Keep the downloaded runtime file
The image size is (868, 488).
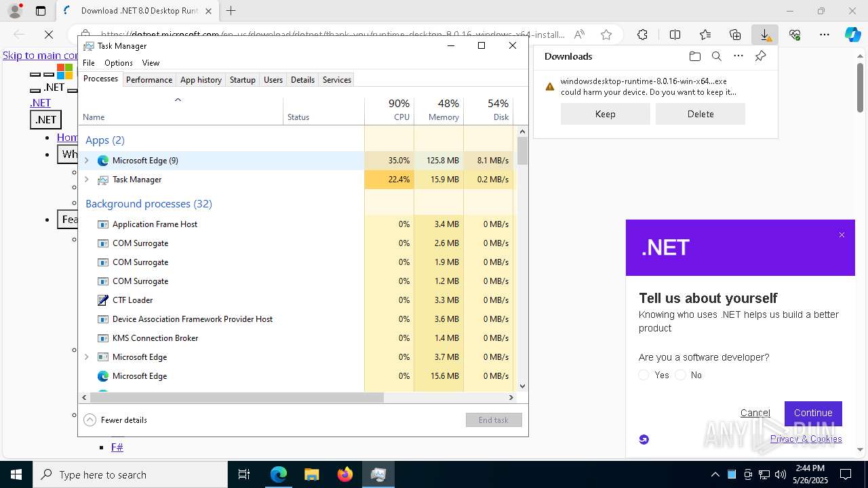click(606, 114)
